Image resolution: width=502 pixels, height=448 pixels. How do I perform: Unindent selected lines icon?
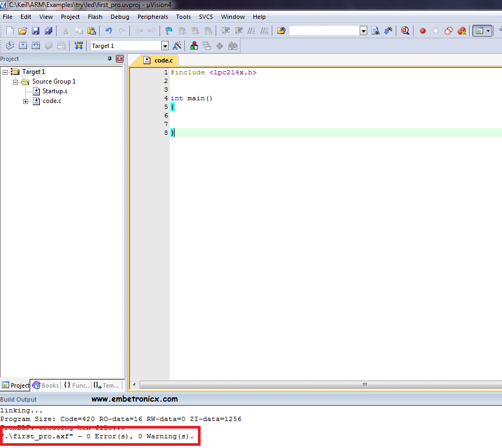coord(239,31)
